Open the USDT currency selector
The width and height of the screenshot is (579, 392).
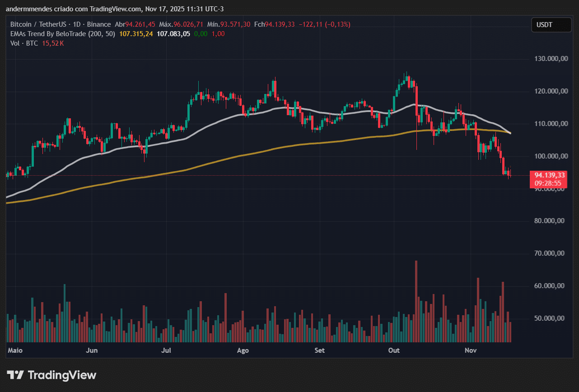coord(551,25)
